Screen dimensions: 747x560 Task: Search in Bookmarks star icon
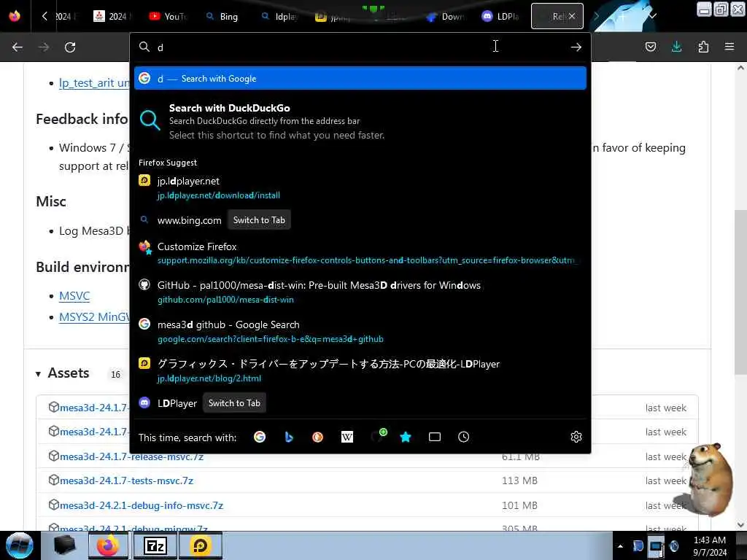point(406,437)
